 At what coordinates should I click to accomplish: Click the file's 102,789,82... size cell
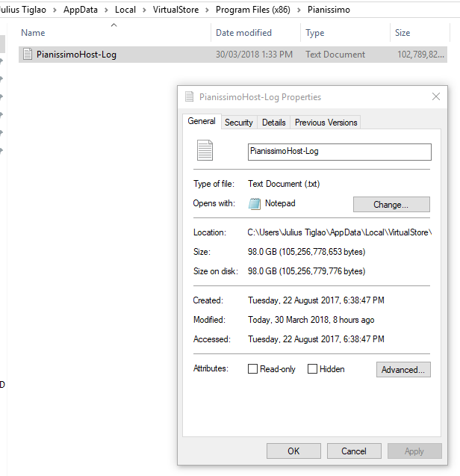pyautogui.click(x=420, y=55)
